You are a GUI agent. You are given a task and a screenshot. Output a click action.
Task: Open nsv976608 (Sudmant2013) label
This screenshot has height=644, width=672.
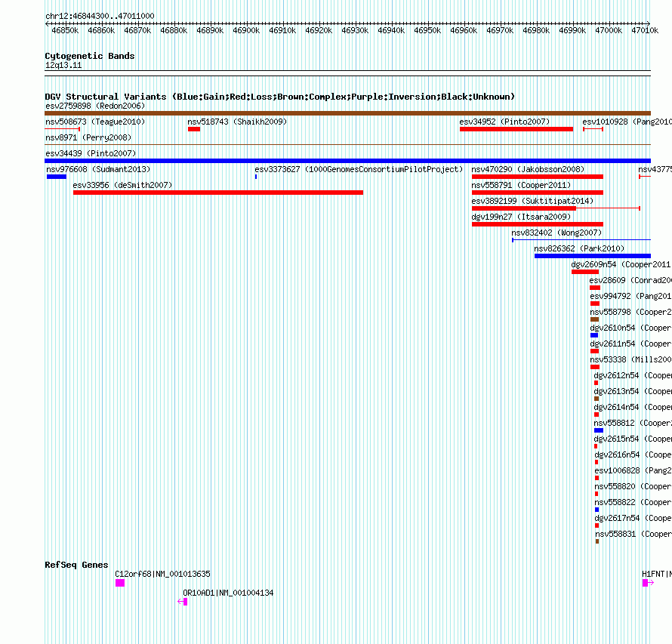pos(98,169)
